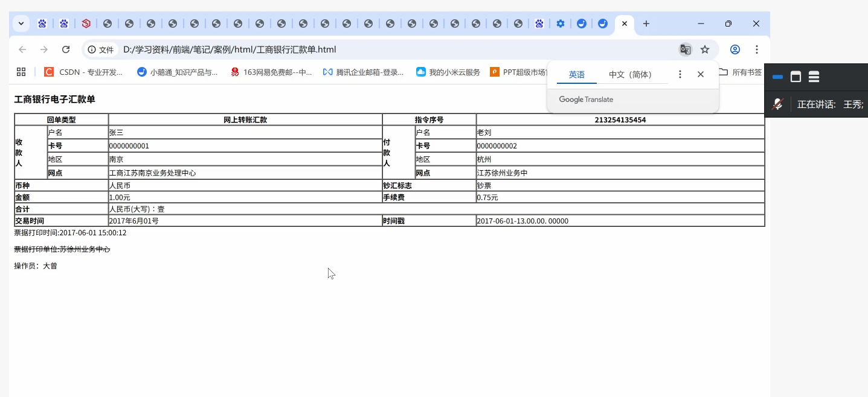Go back to previous page
This screenshot has height=397, width=868.
pos(22,49)
